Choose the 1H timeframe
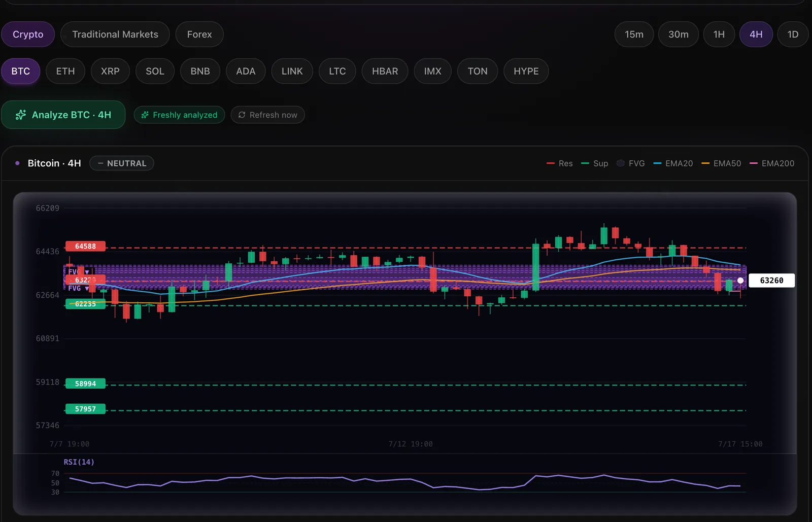Viewport: 812px width, 522px height. pyautogui.click(x=719, y=34)
